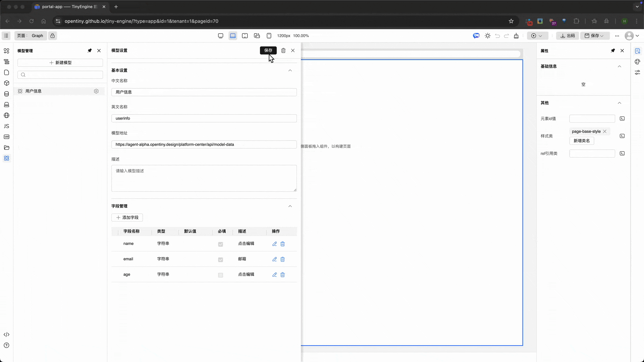644x362 pixels.
Task: Toggle the light/dark theme sun icon
Action: click(487, 36)
